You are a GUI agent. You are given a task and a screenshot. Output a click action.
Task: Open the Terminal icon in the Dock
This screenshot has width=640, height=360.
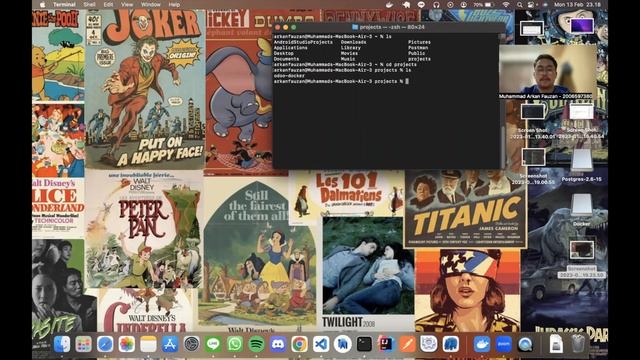click(364, 344)
